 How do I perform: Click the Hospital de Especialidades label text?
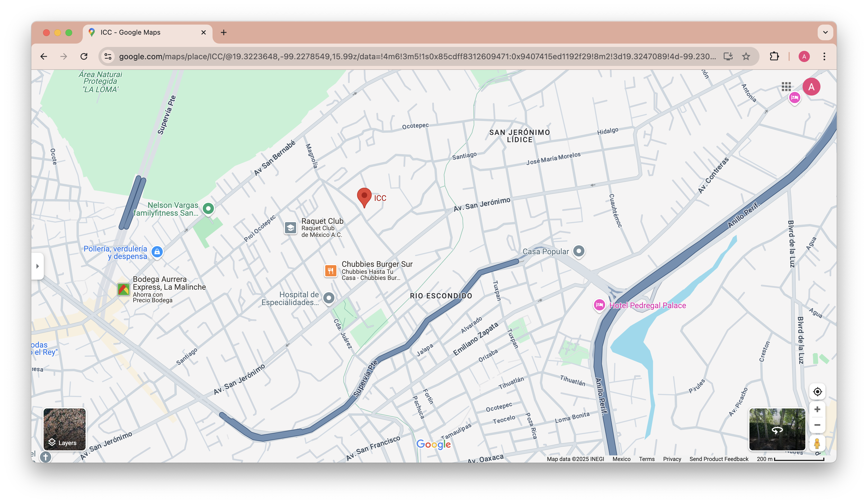(x=290, y=298)
